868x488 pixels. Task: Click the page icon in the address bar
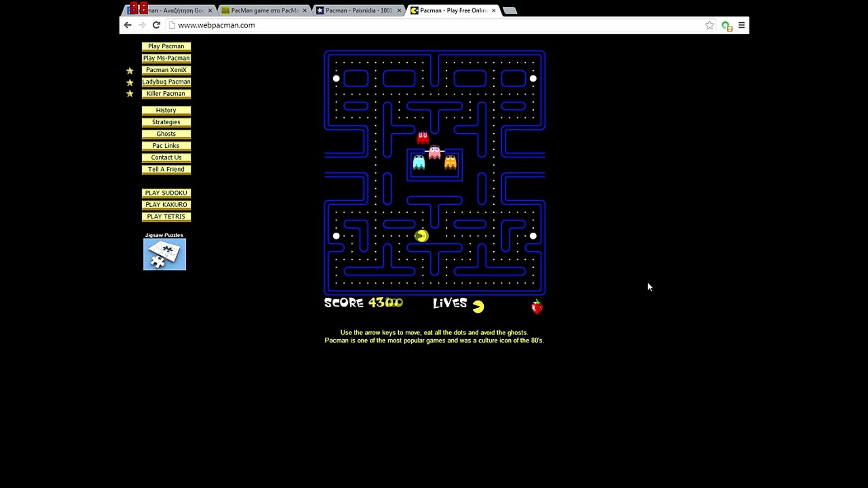tap(171, 25)
